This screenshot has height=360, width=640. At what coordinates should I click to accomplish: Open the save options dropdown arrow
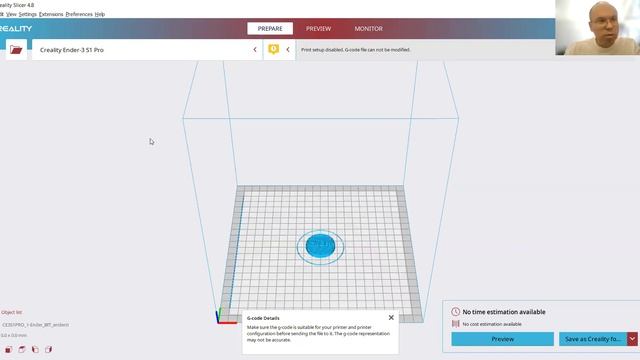(x=632, y=339)
